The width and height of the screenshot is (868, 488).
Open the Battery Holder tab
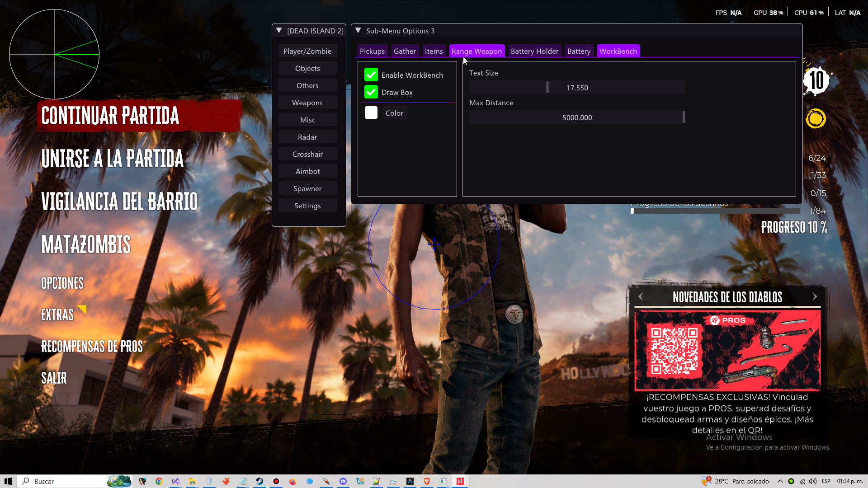534,51
